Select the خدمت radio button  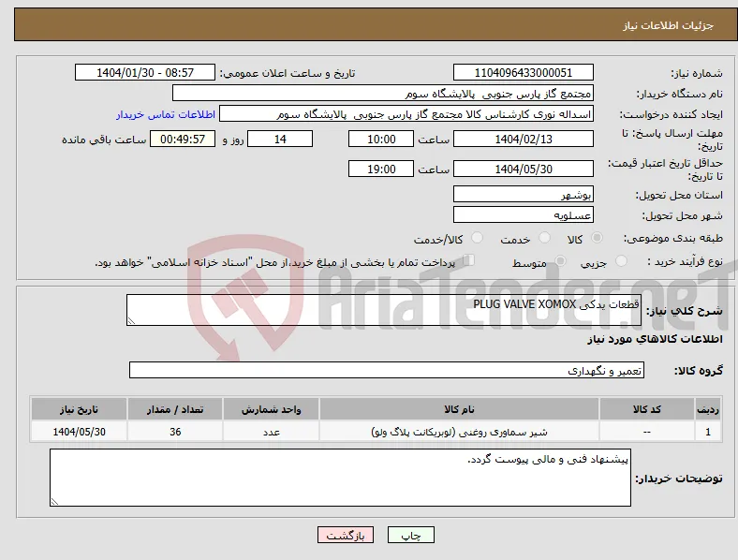pyautogui.click(x=544, y=238)
